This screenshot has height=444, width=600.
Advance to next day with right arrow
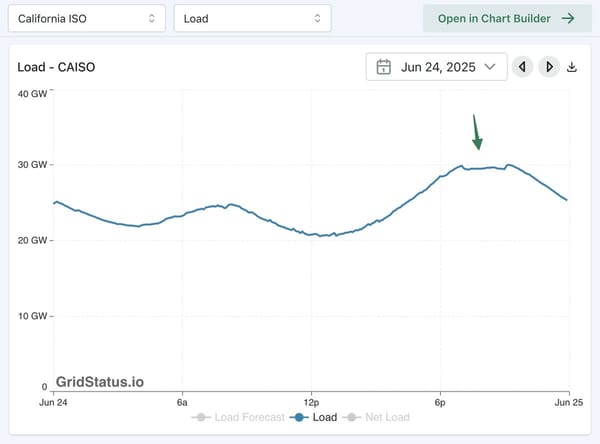coord(548,67)
